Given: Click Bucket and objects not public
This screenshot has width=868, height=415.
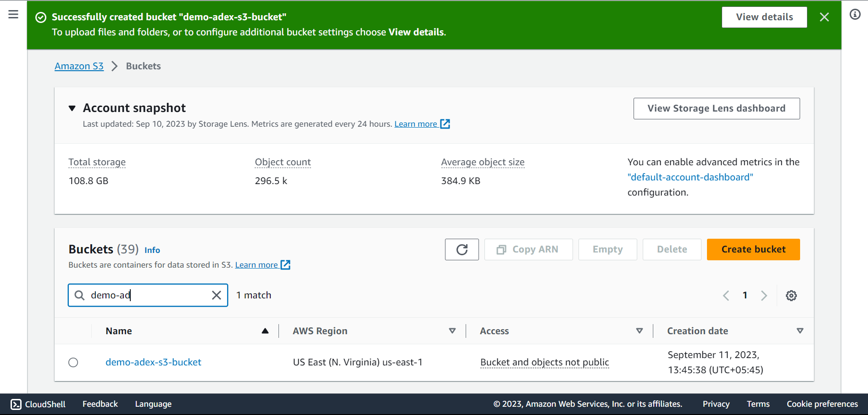Looking at the screenshot, I should [x=545, y=362].
